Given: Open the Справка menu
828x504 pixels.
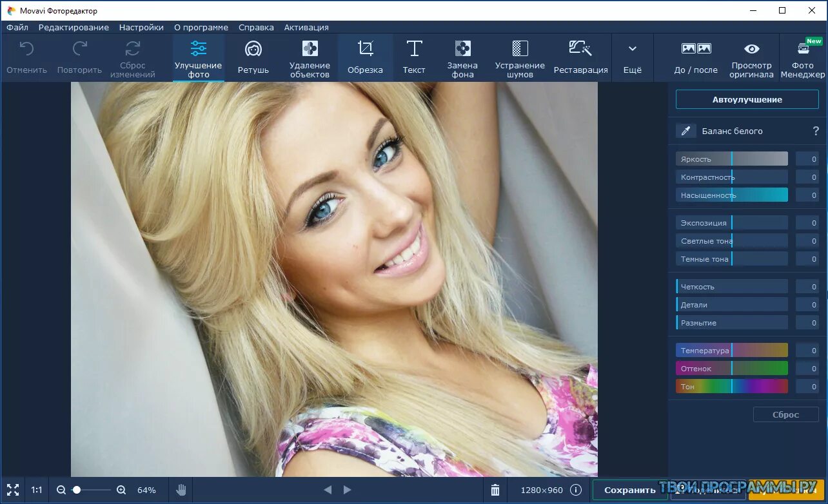Looking at the screenshot, I should click(x=256, y=27).
